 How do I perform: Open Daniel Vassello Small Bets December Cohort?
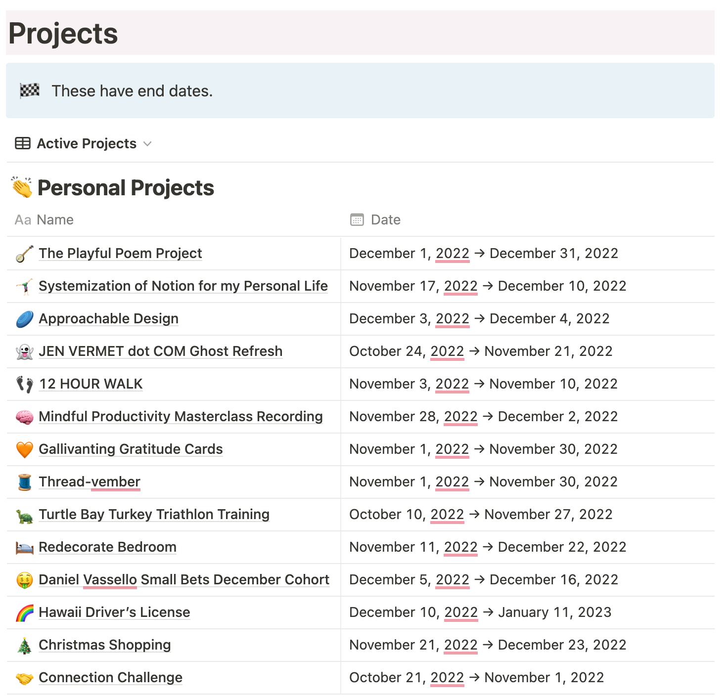click(x=184, y=580)
